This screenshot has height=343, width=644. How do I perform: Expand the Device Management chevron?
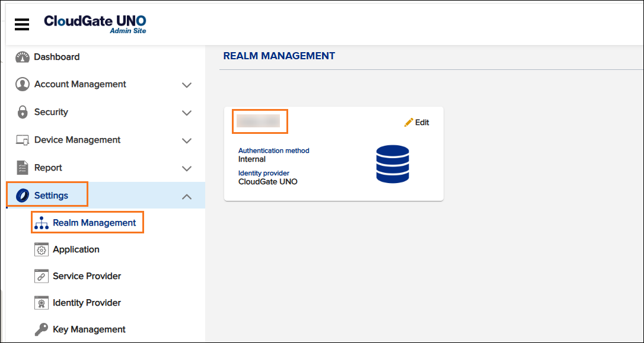(187, 141)
